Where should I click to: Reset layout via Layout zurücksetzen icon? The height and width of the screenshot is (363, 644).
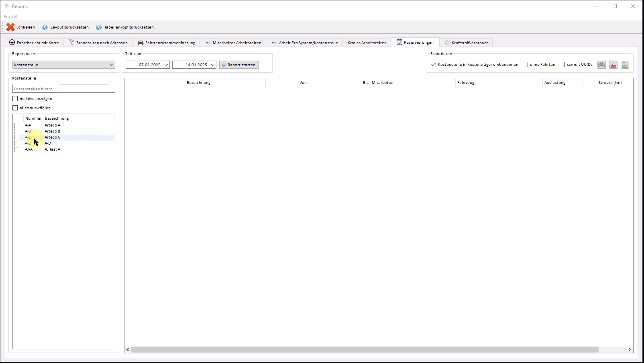click(45, 27)
